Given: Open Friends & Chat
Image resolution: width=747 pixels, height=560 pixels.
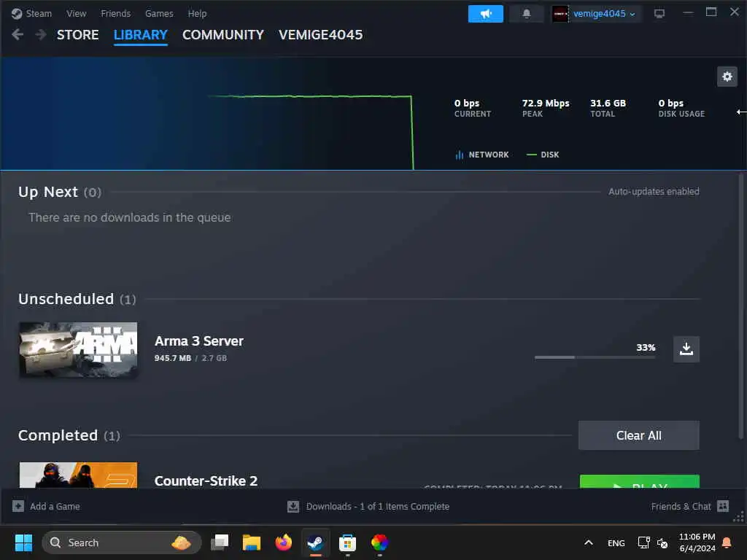Looking at the screenshot, I should click(x=681, y=507).
